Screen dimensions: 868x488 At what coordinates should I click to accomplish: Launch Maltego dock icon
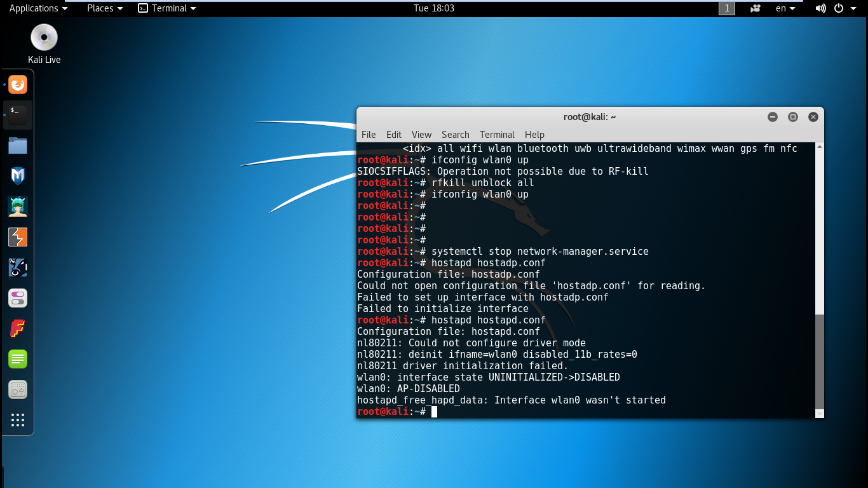(x=18, y=268)
